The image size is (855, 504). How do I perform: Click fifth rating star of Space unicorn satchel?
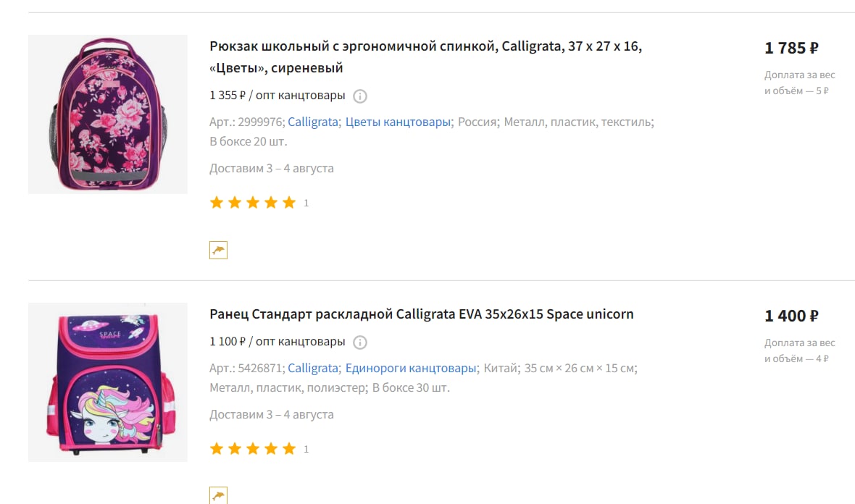(x=289, y=449)
